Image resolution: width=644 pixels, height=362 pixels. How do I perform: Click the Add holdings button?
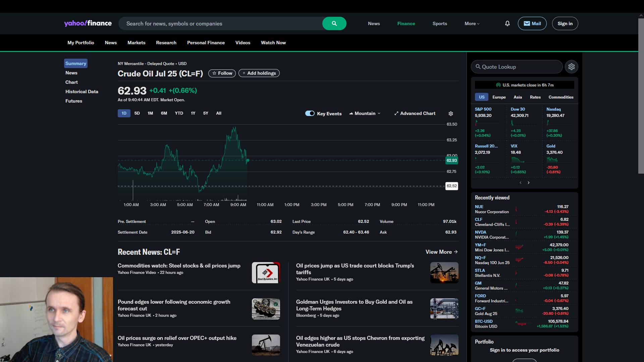259,73
